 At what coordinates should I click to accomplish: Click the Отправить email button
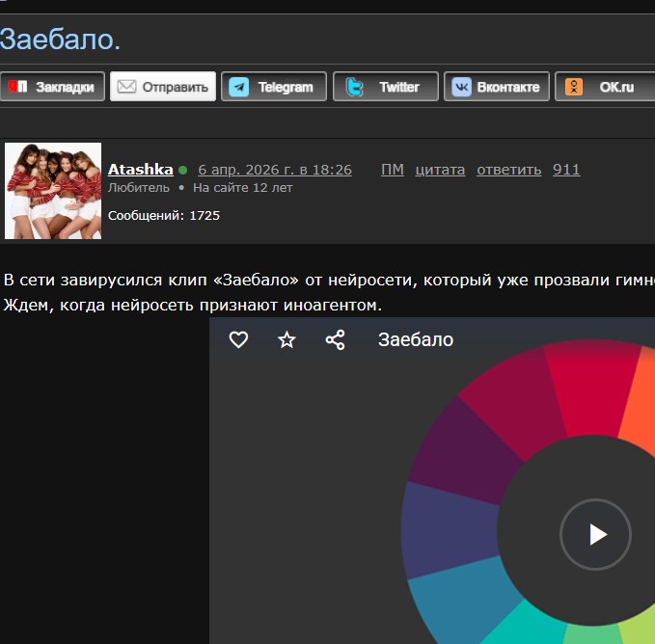tap(163, 87)
